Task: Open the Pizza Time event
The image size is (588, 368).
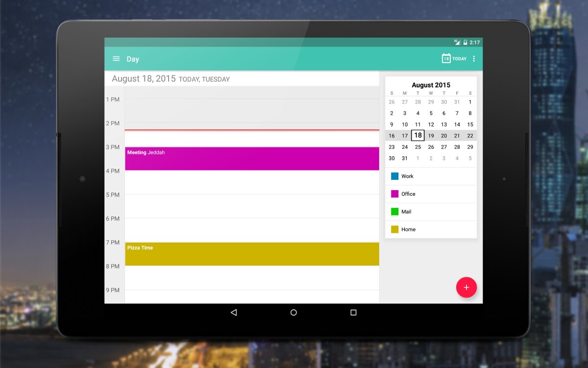Action: 252,254
